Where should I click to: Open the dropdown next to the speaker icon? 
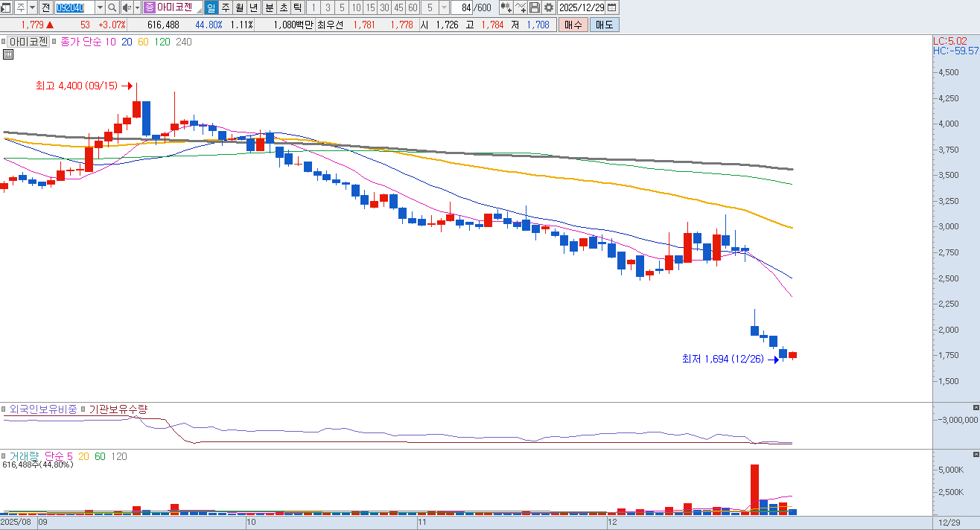(137, 7)
